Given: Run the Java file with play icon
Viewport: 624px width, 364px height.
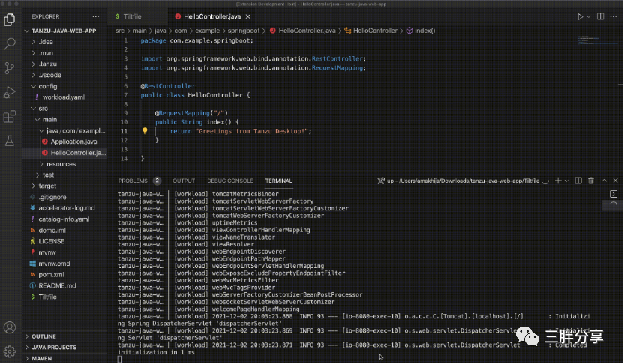Looking at the screenshot, I should (x=580, y=16).
